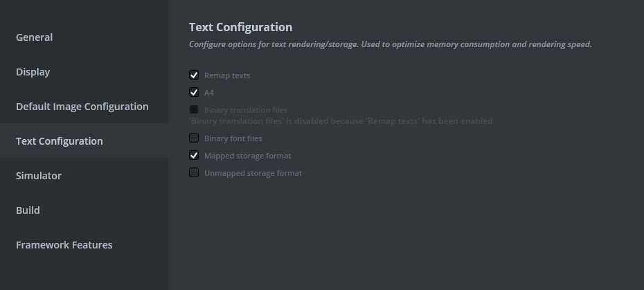Viewport: 644px width, 290px height.
Task: Switch to the Display settings section
Action: tap(33, 72)
